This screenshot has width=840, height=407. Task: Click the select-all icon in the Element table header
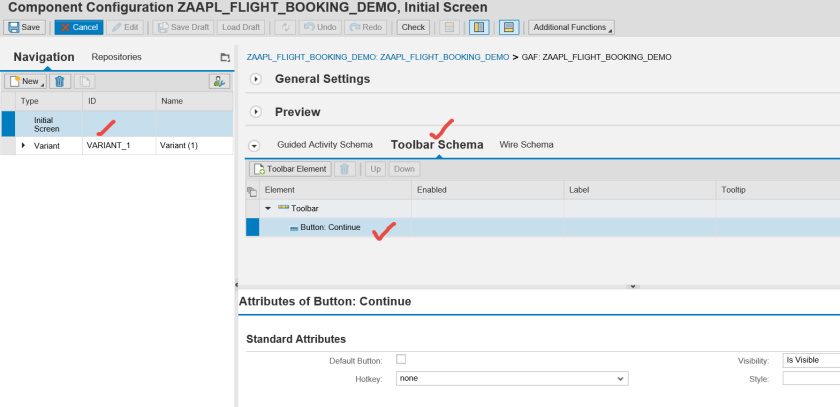click(252, 190)
